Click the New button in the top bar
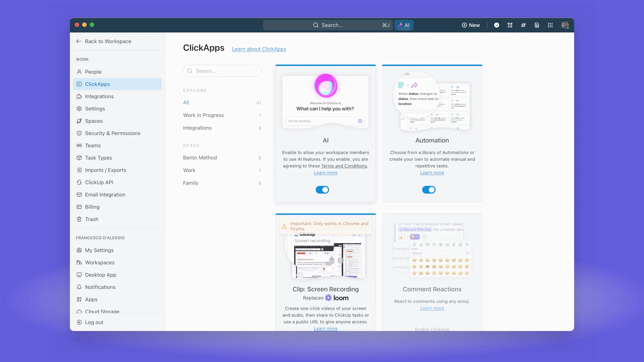Screen dimensions: 644x362 (x=471, y=25)
